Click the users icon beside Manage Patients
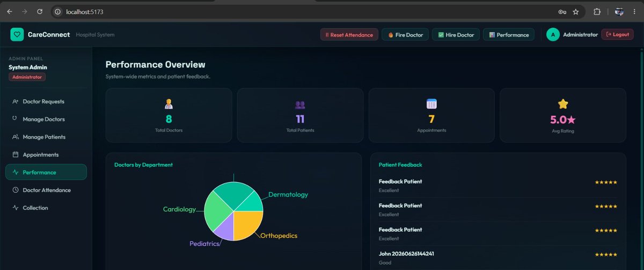Image resolution: width=644 pixels, height=270 pixels. [x=16, y=137]
